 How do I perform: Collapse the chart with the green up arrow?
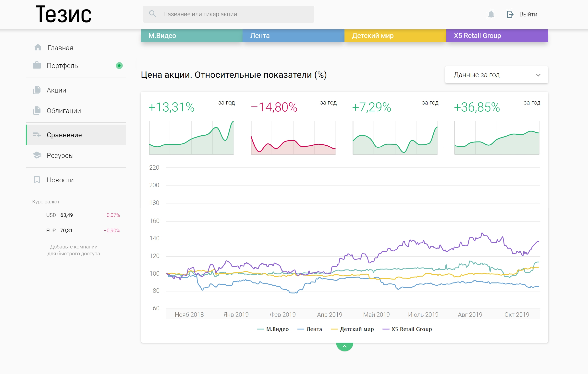[344, 346]
